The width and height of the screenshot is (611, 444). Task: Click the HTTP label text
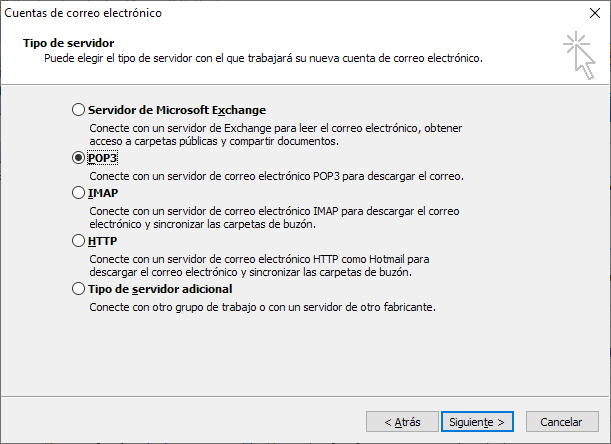[x=102, y=241]
